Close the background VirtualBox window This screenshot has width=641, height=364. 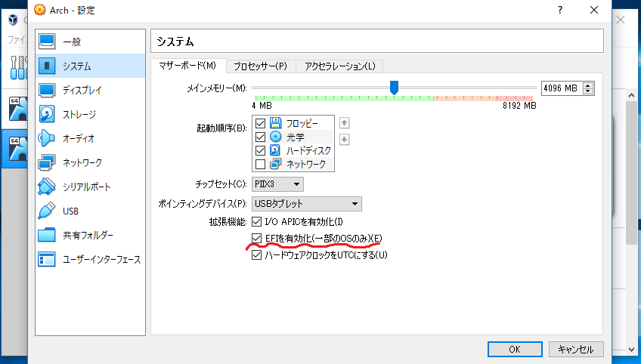620,20
